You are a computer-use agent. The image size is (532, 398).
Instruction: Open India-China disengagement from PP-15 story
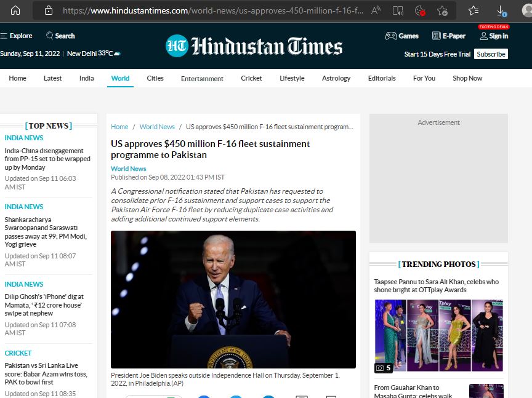click(x=47, y=159)
